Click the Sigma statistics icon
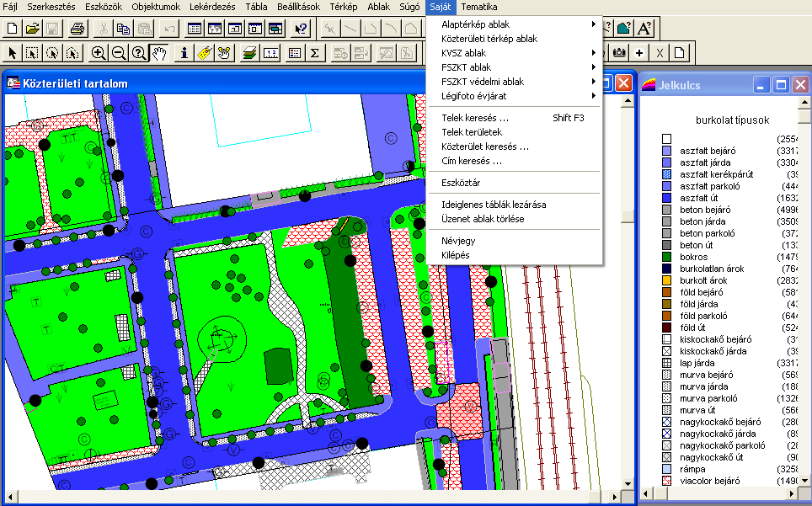 [x=315, y=53]
